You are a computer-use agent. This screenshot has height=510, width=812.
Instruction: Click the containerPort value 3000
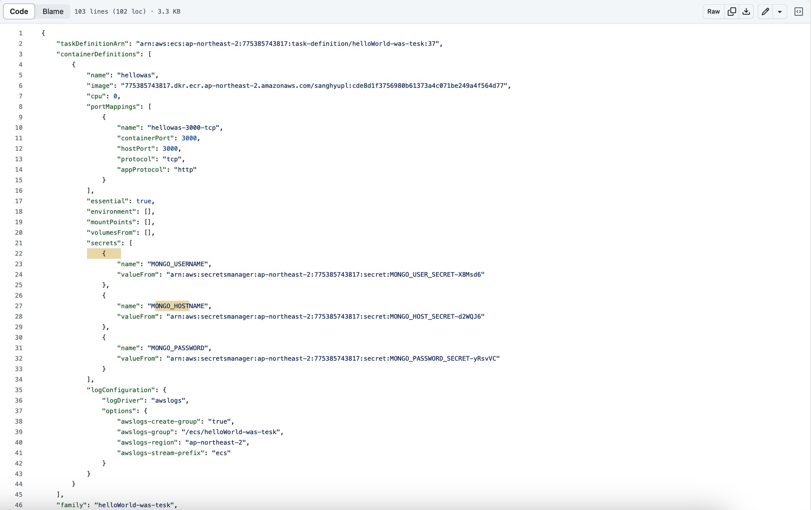pyautogui.click(x=189, y=138)
